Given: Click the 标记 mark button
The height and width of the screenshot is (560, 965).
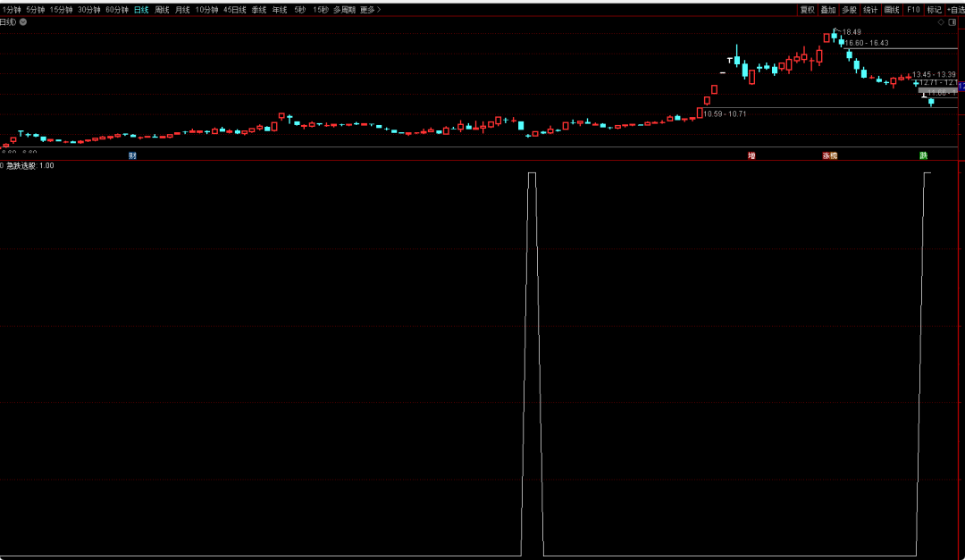Looking at the screenshot, I should 935,10.
